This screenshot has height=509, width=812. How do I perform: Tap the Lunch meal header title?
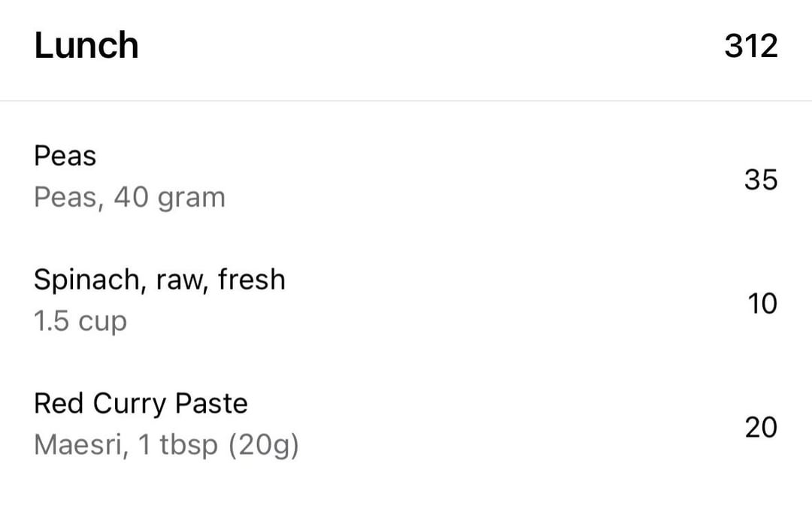tap(86, 45)
